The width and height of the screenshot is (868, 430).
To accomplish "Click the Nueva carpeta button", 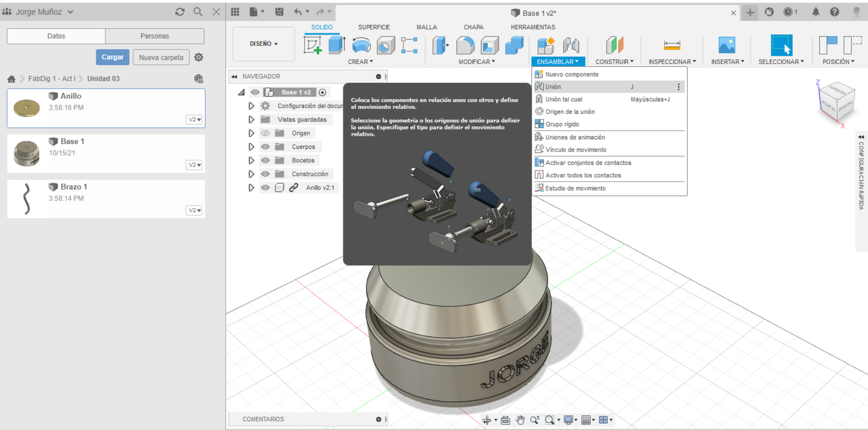I will point(161,57).
